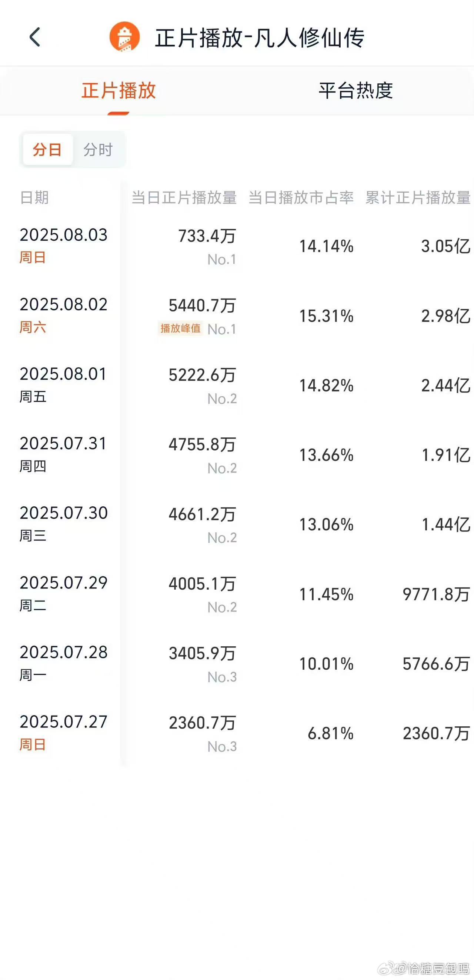Click the 累计正片播放量 column header

418,197
